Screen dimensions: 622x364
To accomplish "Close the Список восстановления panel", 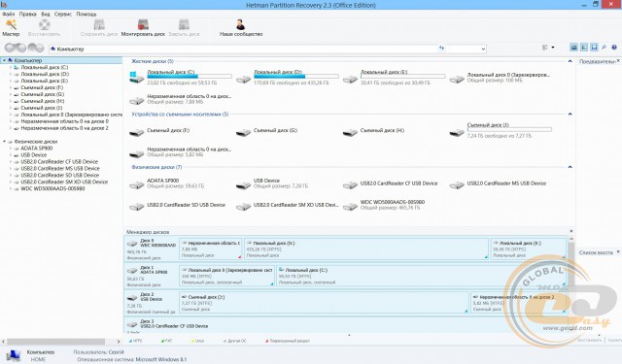I will pyautogui.click(x=618, y=252).
